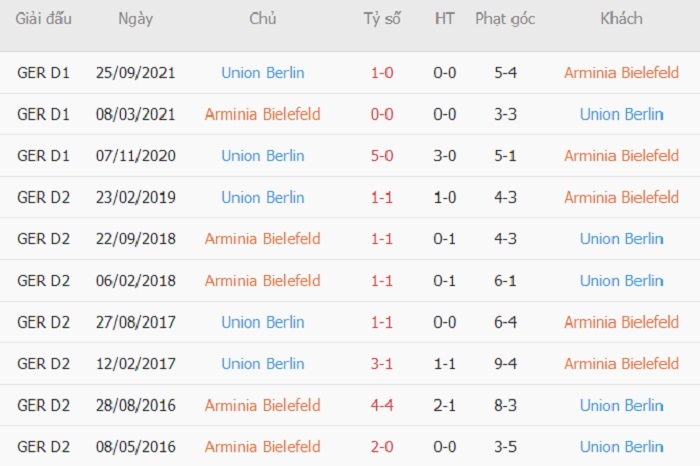Select the Tỷ số column header
This screenshot has width=700, height=466.
pos(382,19)
